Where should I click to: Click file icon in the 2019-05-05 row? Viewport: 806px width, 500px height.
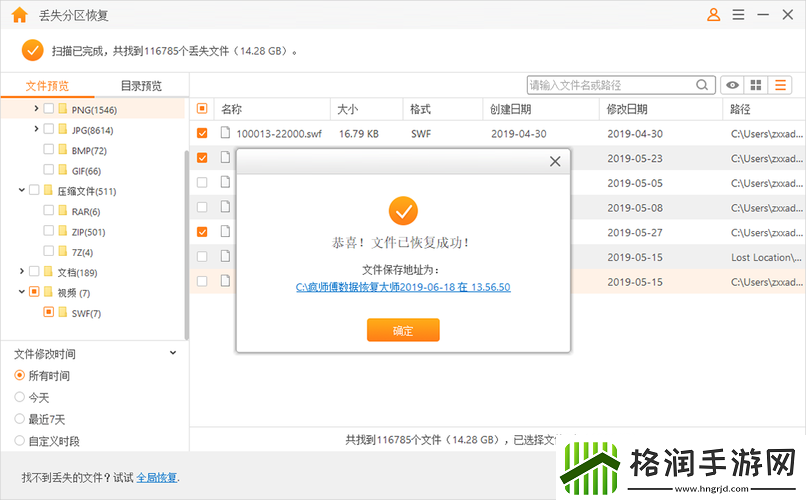[x=225, y=182]
